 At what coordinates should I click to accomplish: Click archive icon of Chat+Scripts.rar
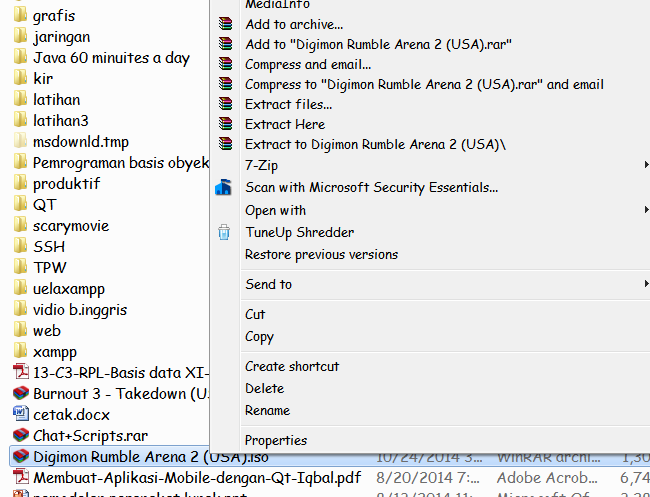pyautogui.click(x=21, y=435)
